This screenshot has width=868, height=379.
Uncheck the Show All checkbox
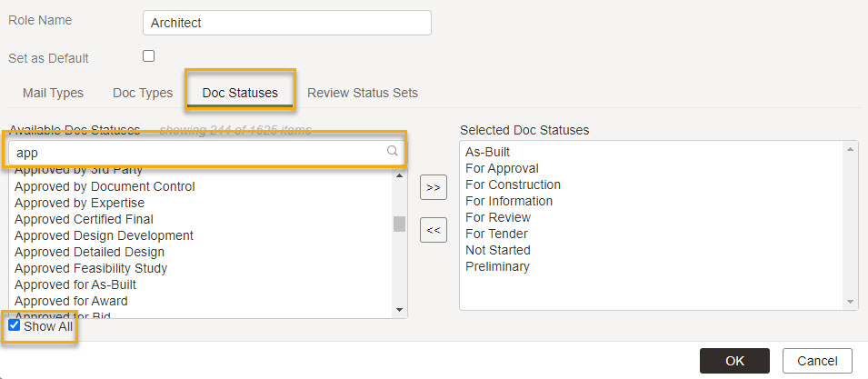pyautogui.click(x=15, y=325)
